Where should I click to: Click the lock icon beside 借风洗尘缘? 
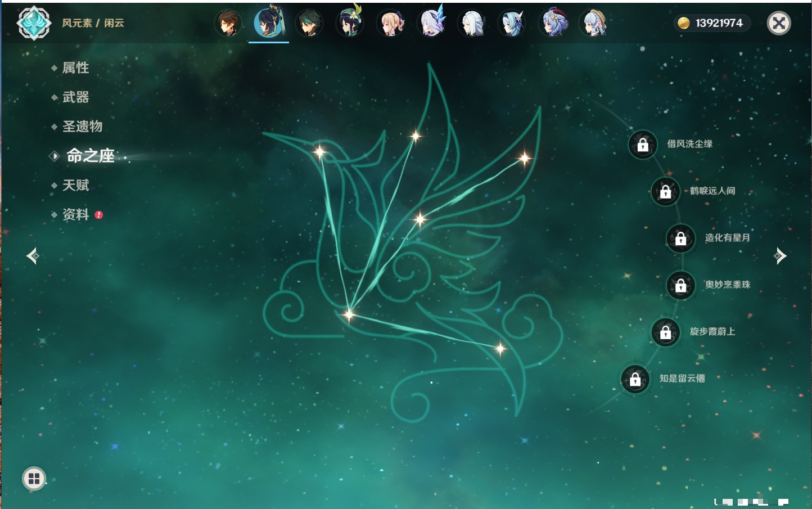click(x=643, y=145)
